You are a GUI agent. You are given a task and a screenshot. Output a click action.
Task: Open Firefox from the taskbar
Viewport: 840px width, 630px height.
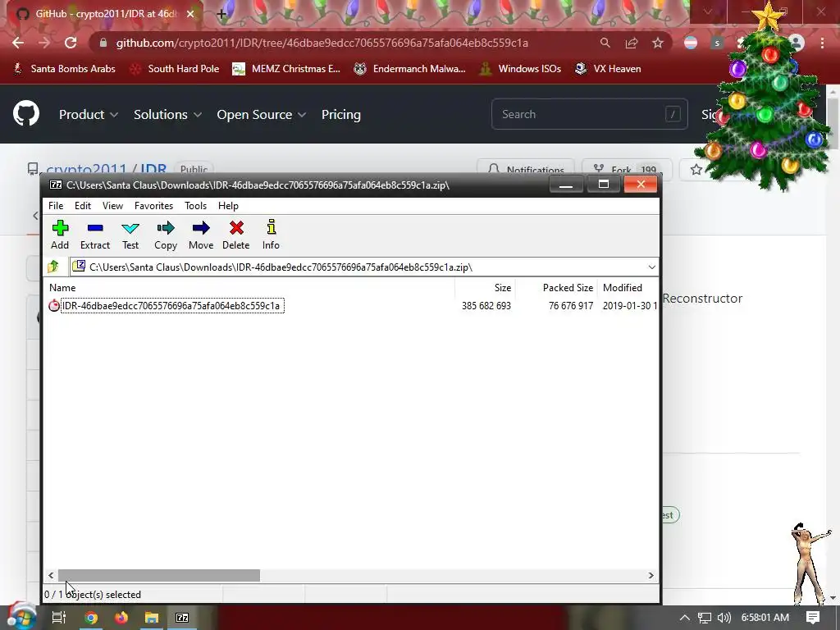(121, 618)
